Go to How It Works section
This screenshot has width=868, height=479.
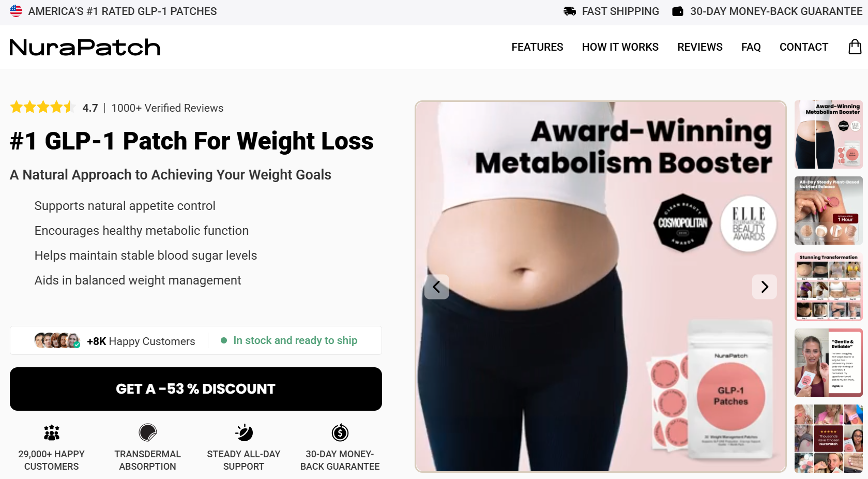pos(620,47)
